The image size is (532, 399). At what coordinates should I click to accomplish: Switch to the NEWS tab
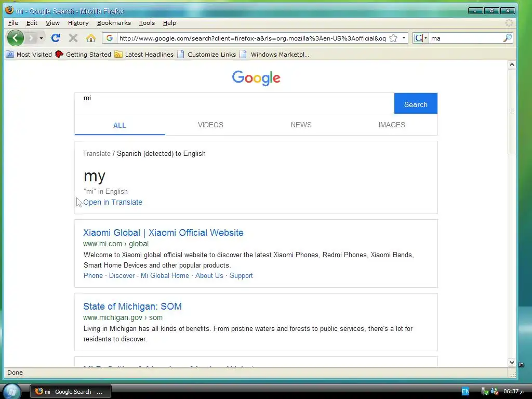tap(301, 125)
